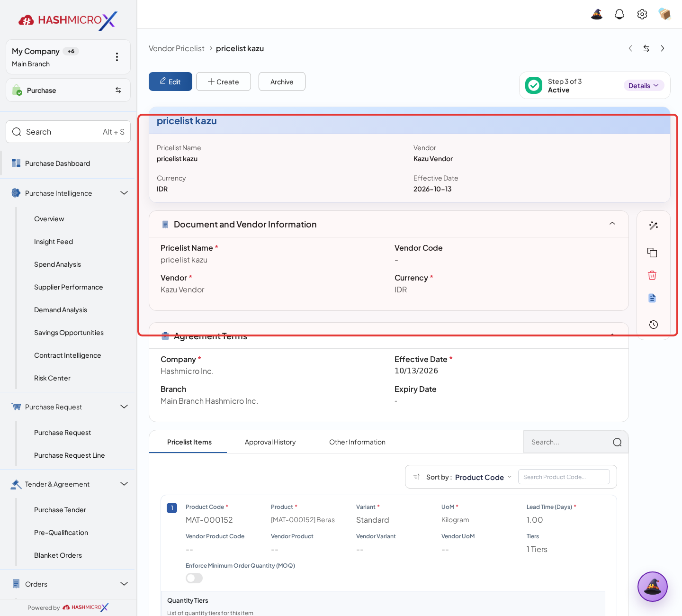Open the history clock icon
682x616 pixels.
654,325
